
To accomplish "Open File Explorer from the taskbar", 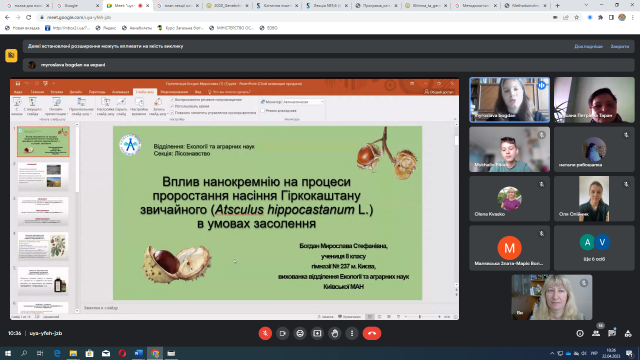I will pyautogui.click(x=73, y=353).
